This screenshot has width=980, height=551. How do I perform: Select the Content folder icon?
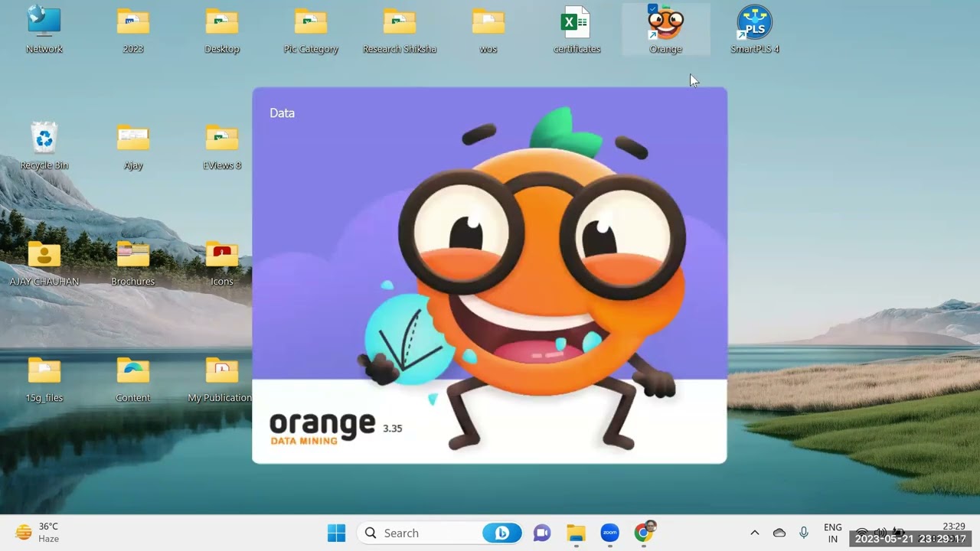click(x=133, y=379)
